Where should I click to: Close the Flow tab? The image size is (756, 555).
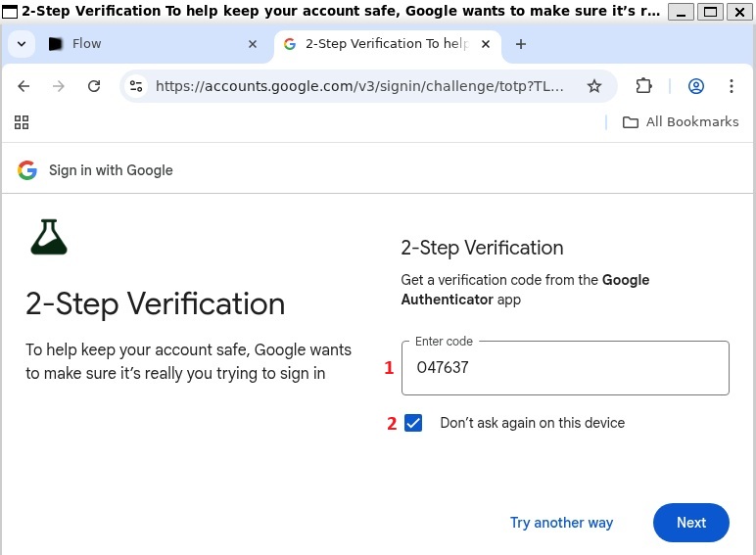253,44
